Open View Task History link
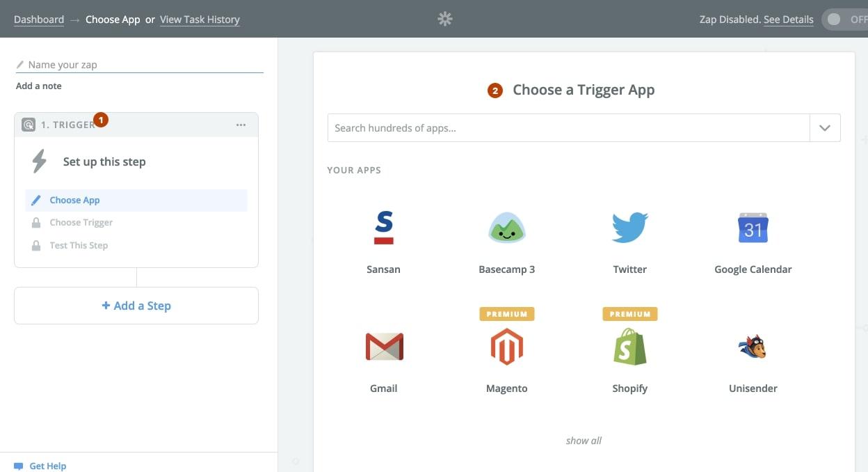868x472 pixels. click(200, 19)
